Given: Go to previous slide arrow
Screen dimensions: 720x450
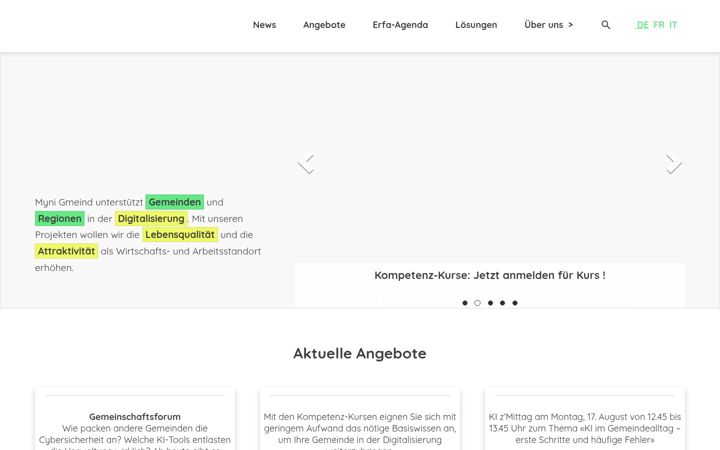Looking at the screenshot, I should pos(306,164).
